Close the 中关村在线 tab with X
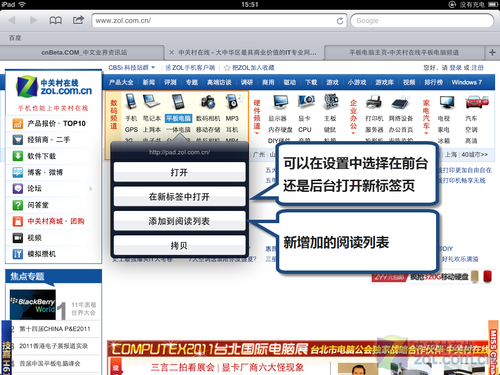 171,52
